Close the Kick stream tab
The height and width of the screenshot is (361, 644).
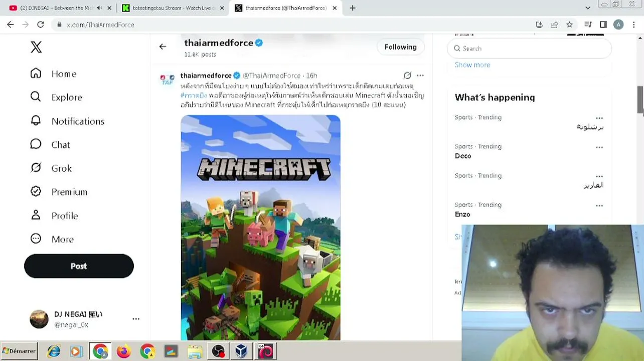tap(222, 8)
